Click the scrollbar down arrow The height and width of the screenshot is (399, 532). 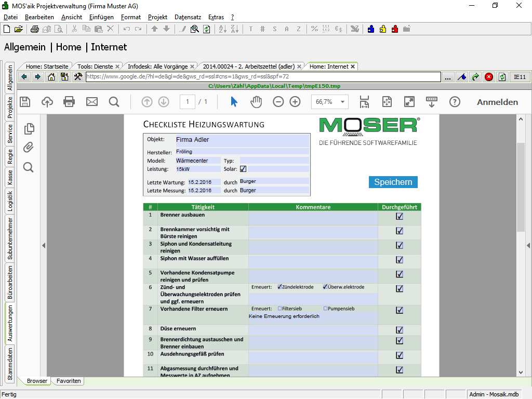521,372
